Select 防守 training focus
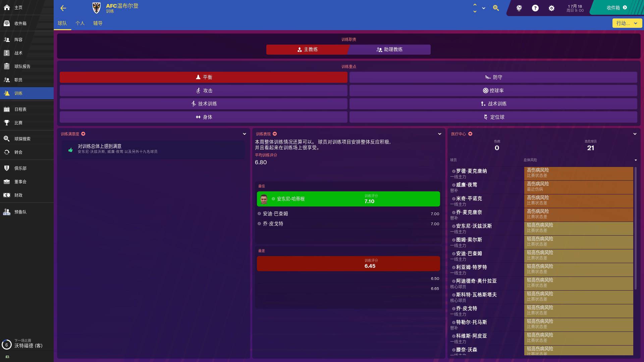Image resolution: width=644 pixels, height=362 pixels. (493, 77)
